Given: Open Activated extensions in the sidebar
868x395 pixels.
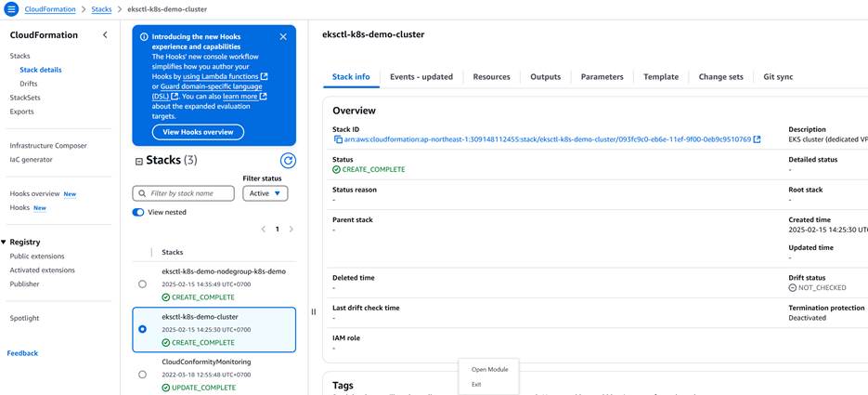Looking at the screenshot, I should pos(42,270).
